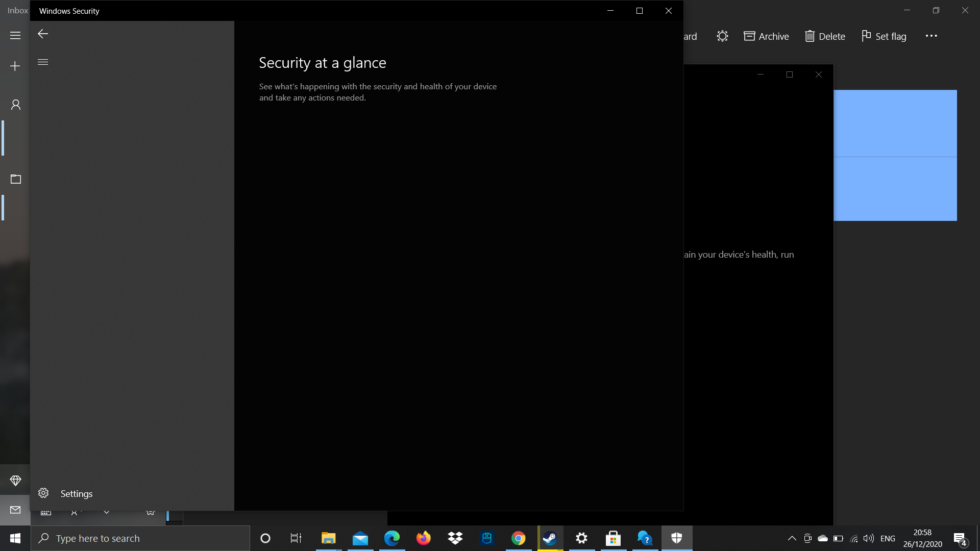Switch to Windows Security shield on taskbar

tap(677, 538)
